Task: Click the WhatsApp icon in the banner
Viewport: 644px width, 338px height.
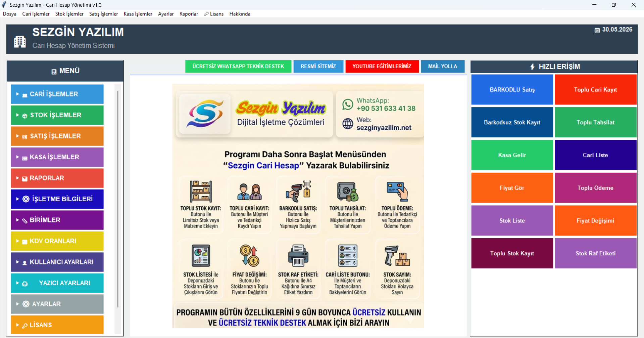Action: point(348,104)
